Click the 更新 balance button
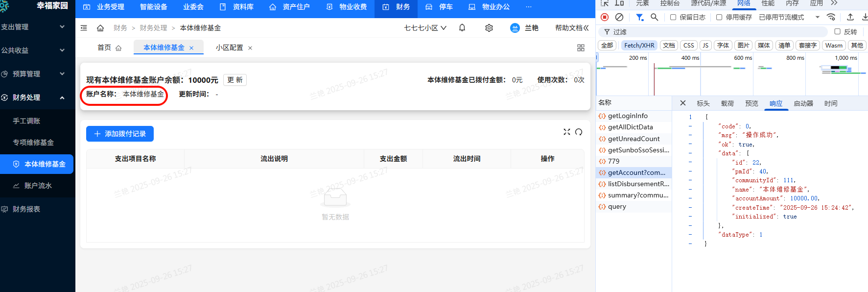Screen dimensions: 868x292 235,80
